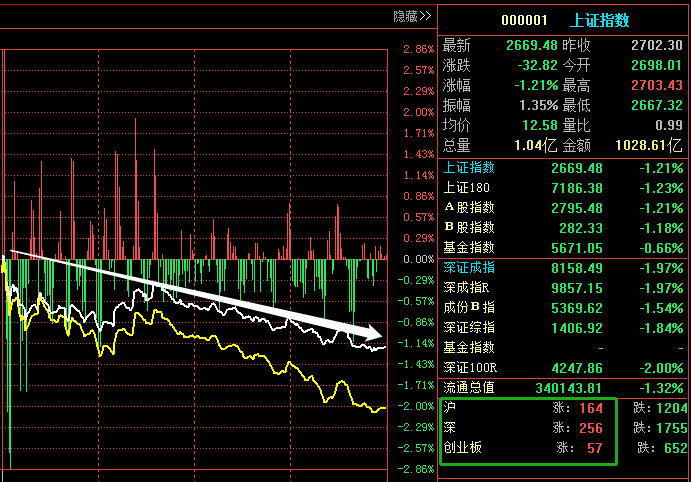This screenshot has width=691, height=482.
Task: Select the 最低 value 2667.32
Action: tap(657, 105)
